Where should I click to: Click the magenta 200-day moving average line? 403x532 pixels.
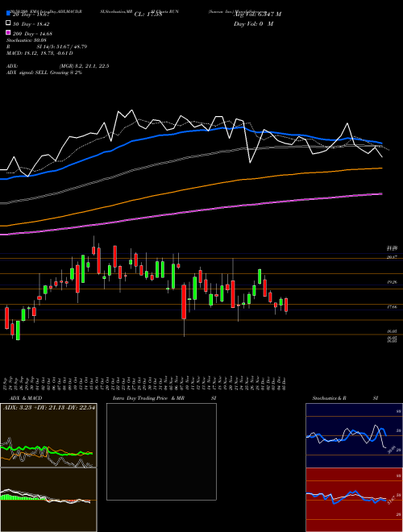tap(190, 213)
